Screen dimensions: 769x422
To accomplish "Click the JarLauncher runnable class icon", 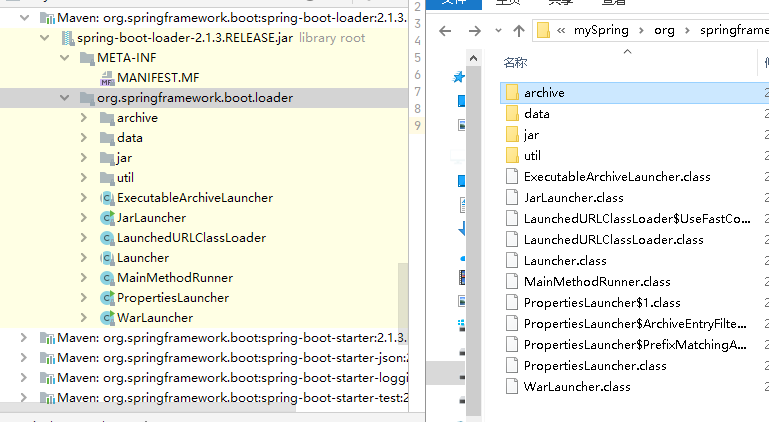I will (x=107, y=218).
